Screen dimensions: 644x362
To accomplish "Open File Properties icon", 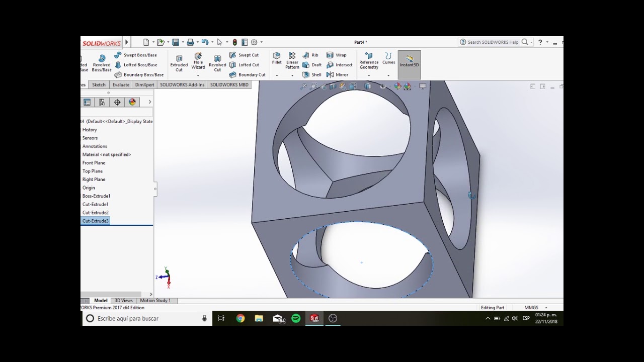I will point(245,42).
